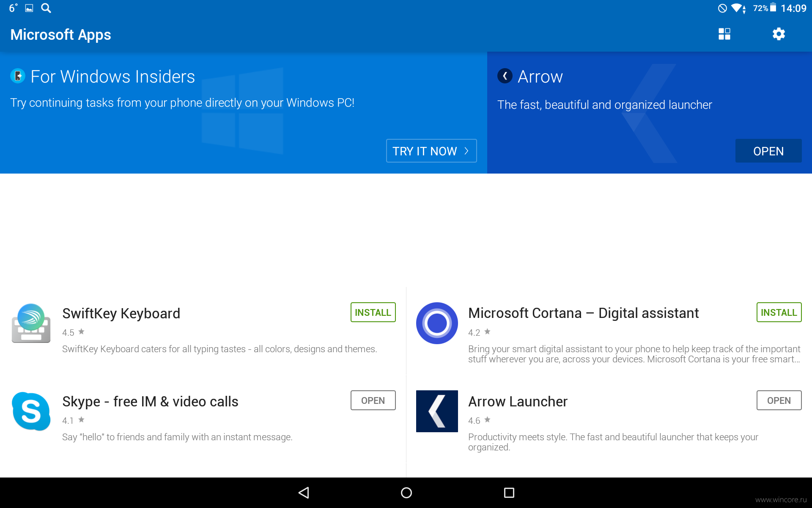
Task: Open the Skype app icon
Action: tap(31, 411)
